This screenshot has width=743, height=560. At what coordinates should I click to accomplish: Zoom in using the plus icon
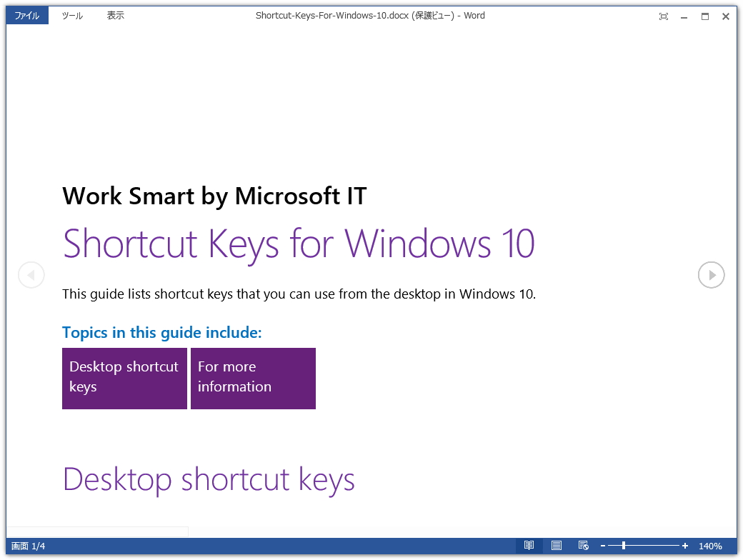click(x=684, y=545)
